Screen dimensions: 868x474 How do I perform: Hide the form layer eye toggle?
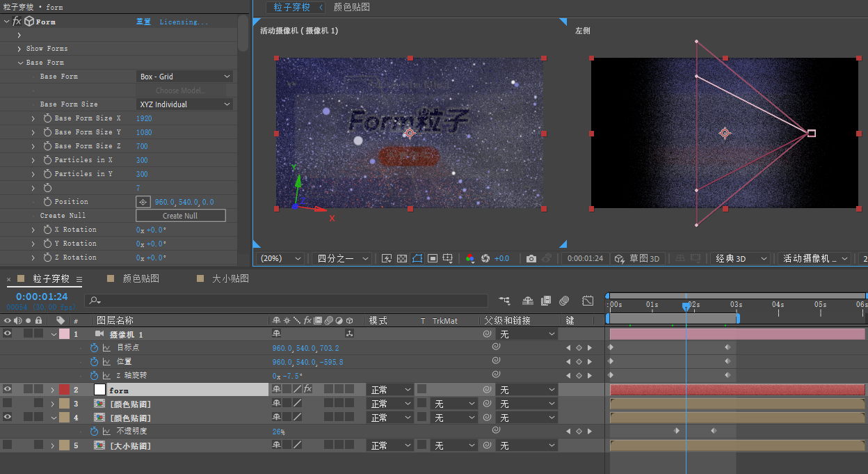click(8, 390)
